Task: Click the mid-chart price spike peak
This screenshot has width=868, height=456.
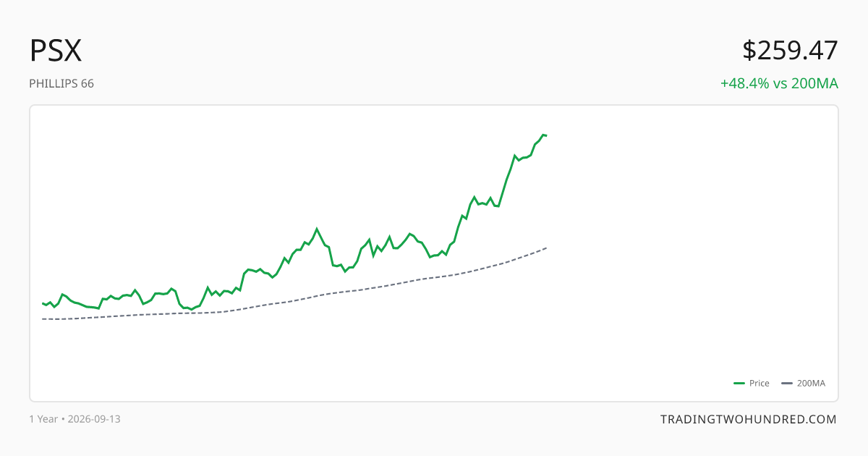Action: (x=317, y=228)
